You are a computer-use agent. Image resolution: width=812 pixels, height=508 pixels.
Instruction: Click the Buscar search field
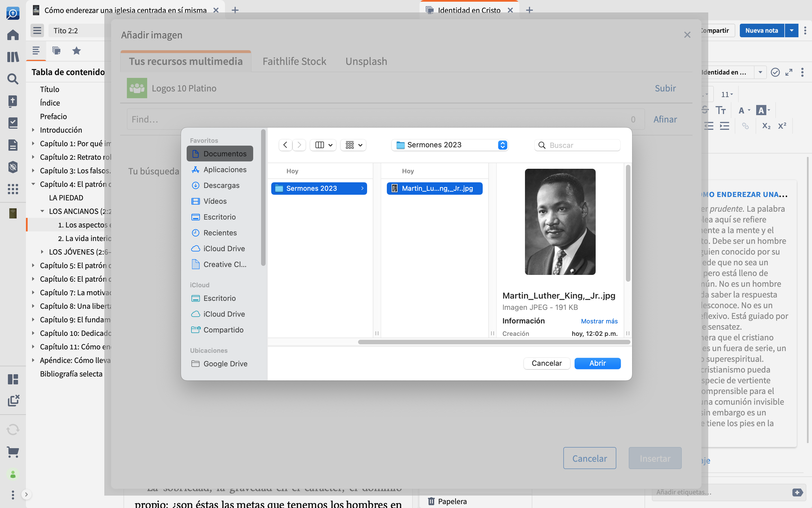point(577,145)
